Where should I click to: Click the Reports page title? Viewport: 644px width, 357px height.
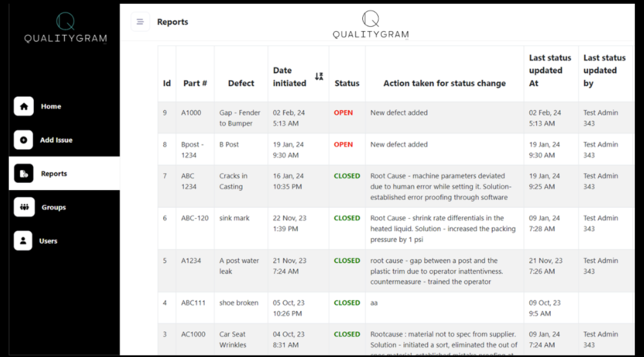(x=173, y=22)
